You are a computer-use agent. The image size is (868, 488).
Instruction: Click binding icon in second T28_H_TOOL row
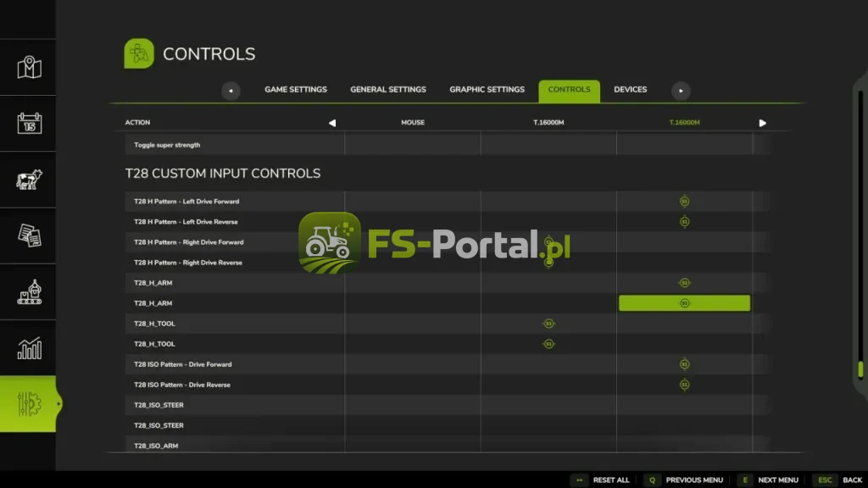pos(548,344)
